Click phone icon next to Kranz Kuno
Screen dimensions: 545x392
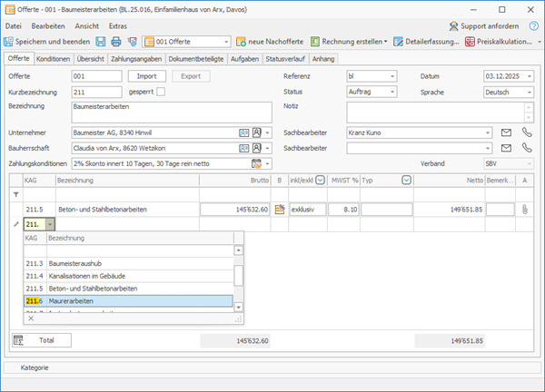click(527, 132)
